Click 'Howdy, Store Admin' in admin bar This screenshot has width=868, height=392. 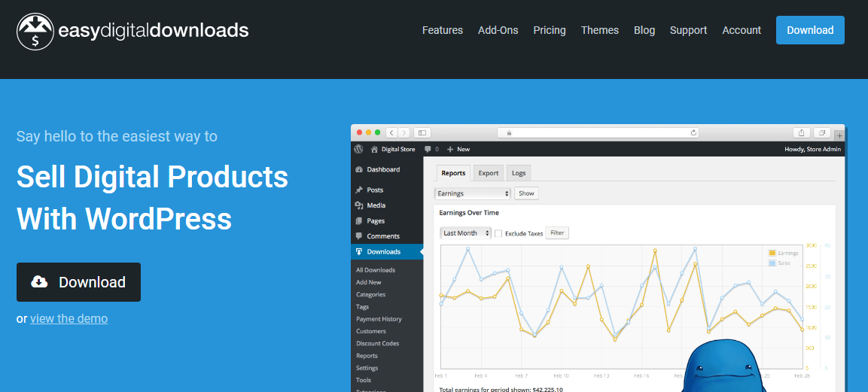tap(812, 149)
